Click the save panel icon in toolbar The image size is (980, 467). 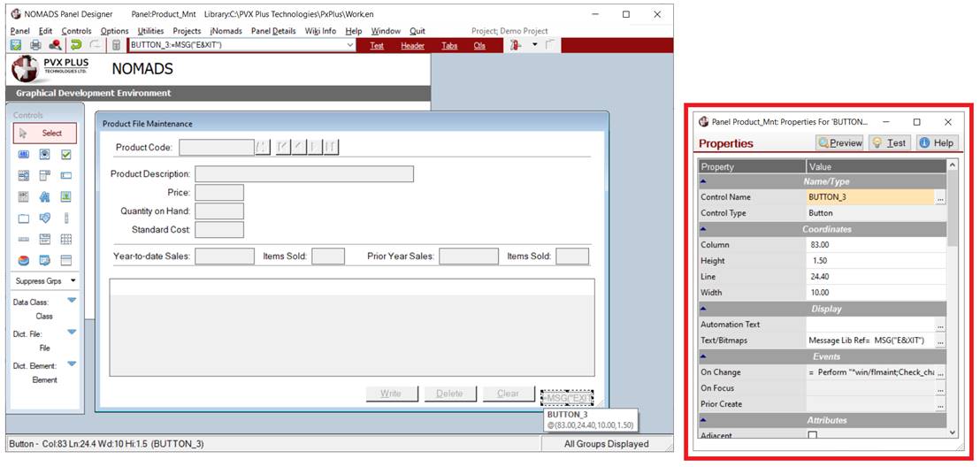[15, 45]
